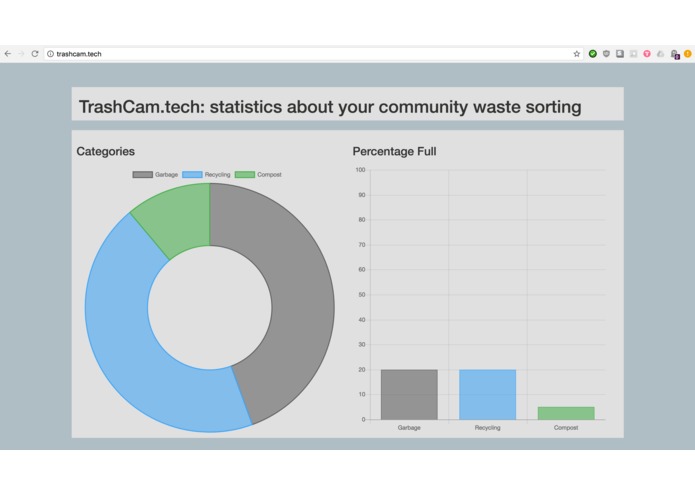Click the browser forward arrow
This screenshot has width=695, height=494.
pos(21,54)
